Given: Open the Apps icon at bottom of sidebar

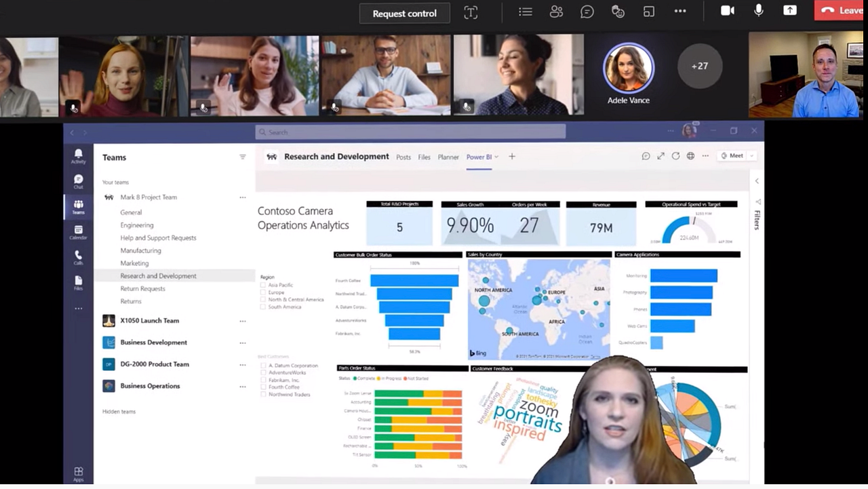Looking at the screenshot, I should click(x=78, y=471).
